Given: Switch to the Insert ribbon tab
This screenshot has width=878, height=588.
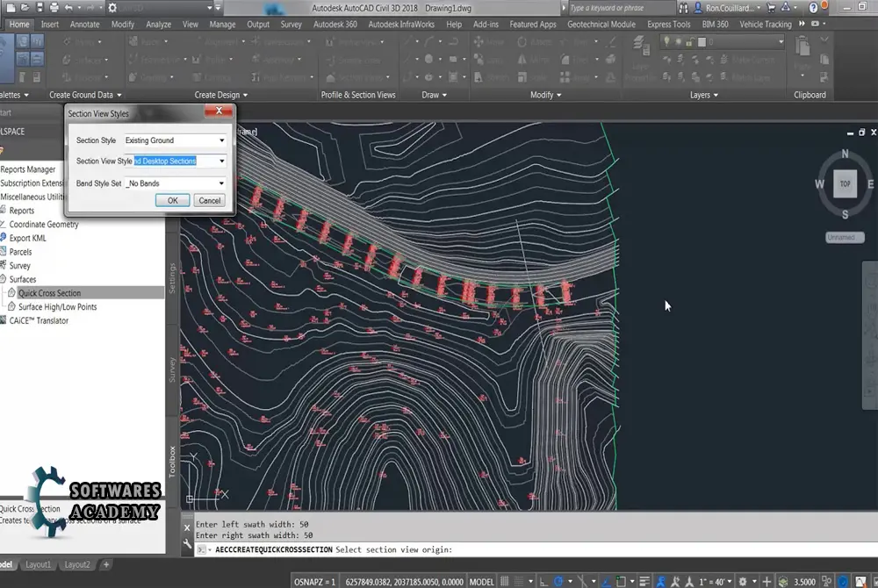Looking at the screenshot, I should [x=50, y=25].
